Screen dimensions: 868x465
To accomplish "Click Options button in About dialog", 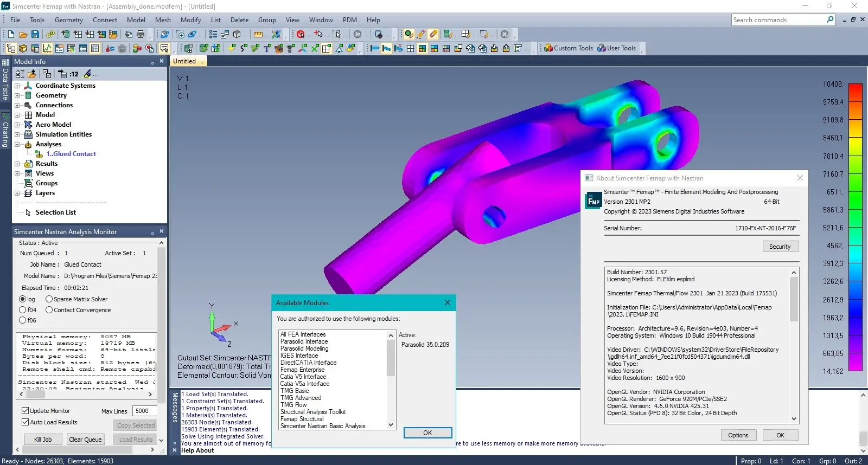I will 738,435.
